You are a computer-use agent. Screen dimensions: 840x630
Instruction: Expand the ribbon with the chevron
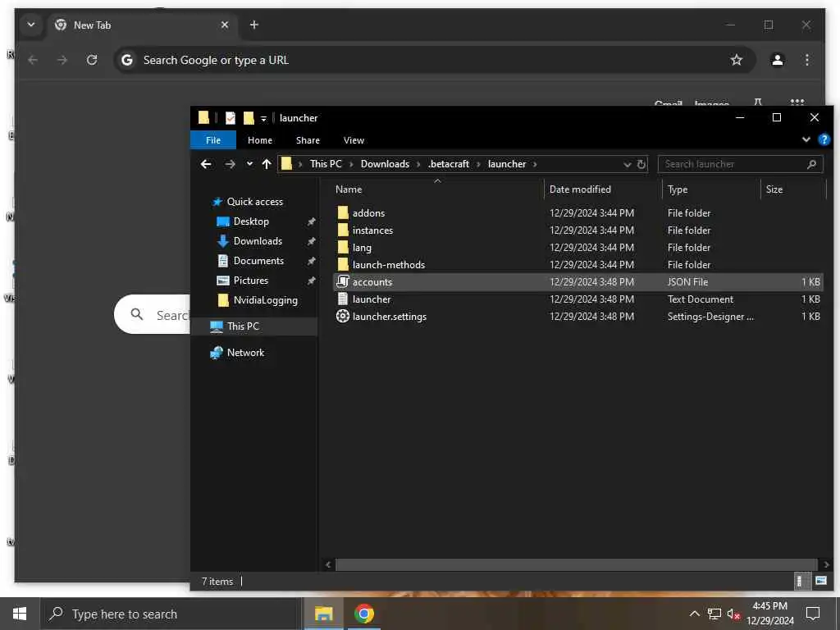click(806, 139)
